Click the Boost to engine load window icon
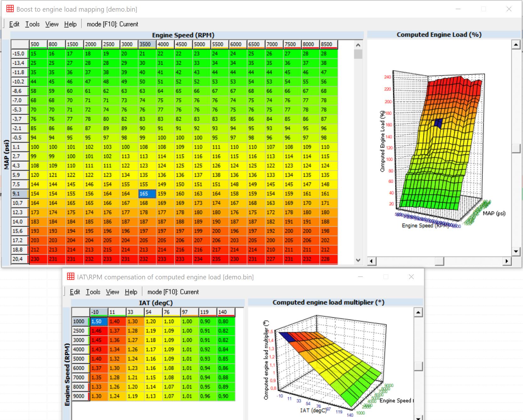 10,9
